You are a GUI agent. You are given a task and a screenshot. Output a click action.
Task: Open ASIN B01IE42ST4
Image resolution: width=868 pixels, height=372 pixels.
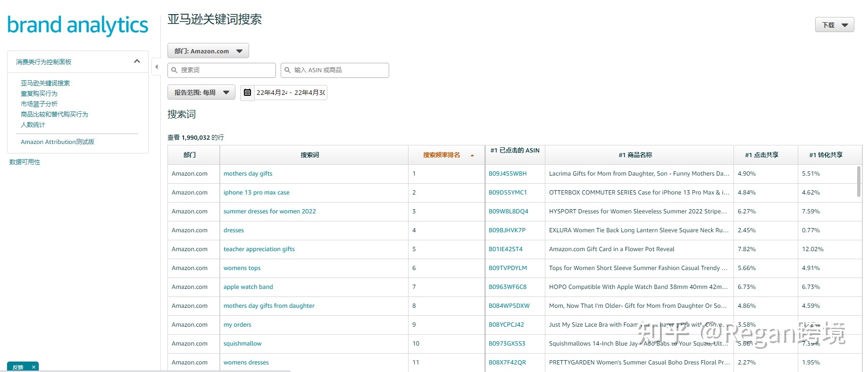506,249
